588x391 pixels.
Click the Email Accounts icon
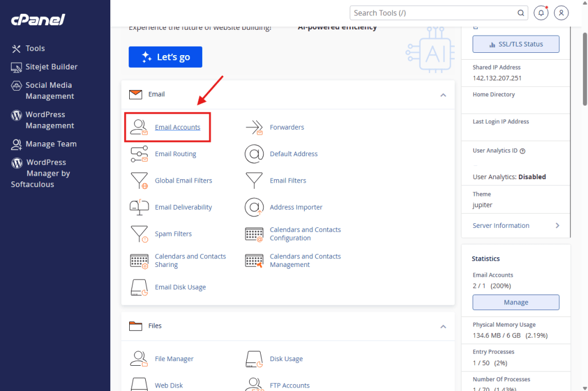coord(139,127)
